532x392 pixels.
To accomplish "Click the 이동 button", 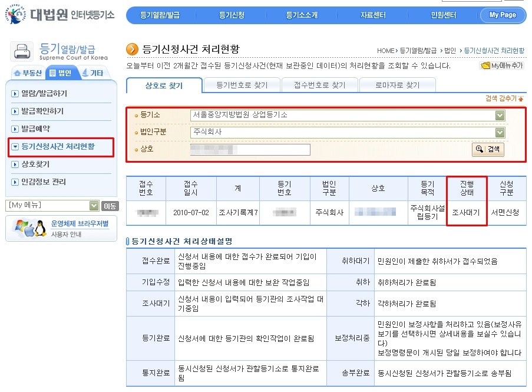I will (110, 206).
